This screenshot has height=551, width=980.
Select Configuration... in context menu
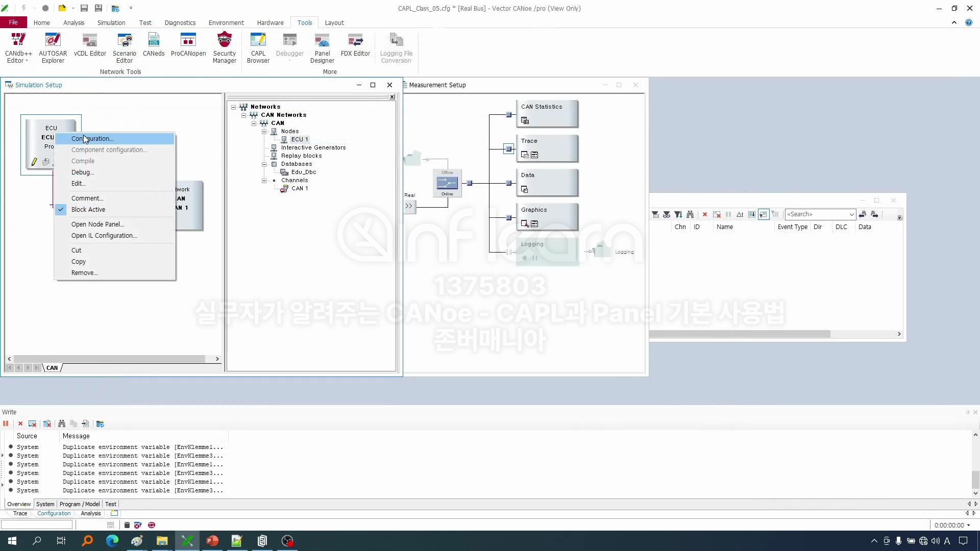pyautogui.click(x=115, y=139)
